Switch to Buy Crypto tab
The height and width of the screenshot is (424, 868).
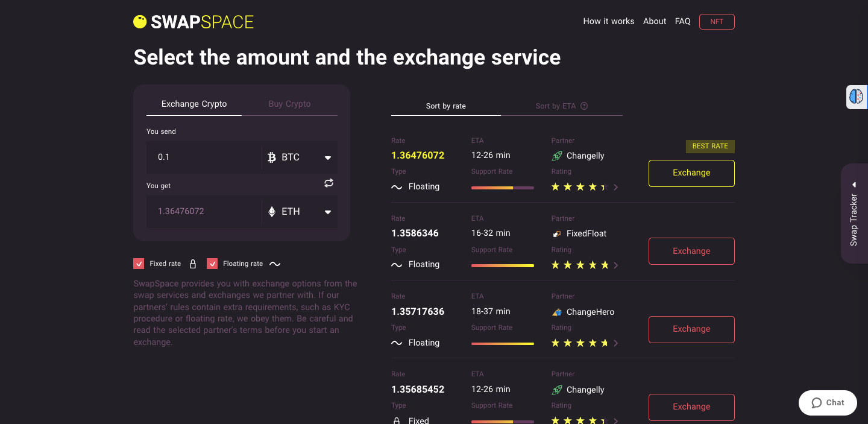click(x=289, y=104)
